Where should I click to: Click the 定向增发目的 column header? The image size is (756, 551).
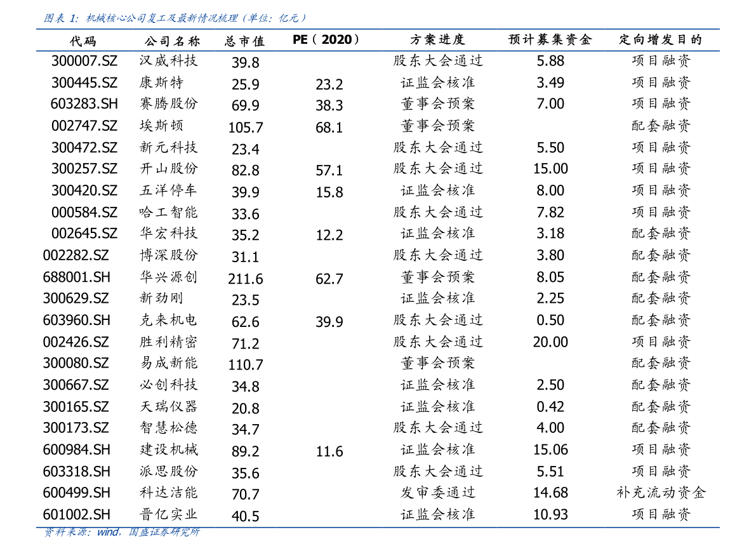coord(660,40)
